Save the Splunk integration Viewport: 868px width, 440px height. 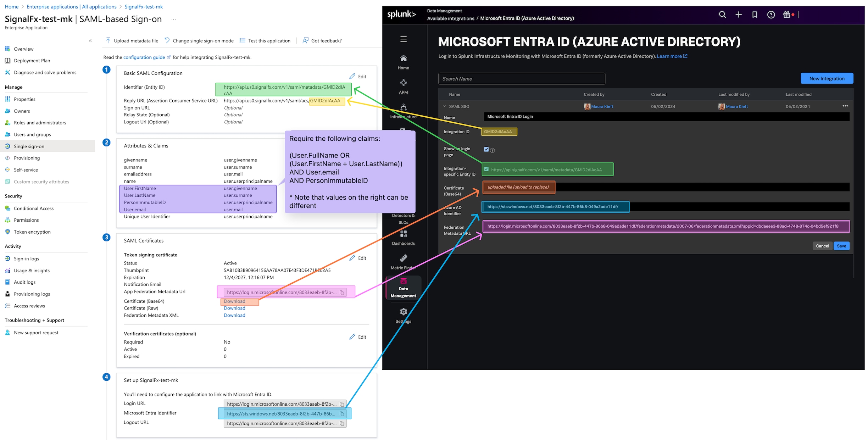pyautogui.click(x=841, y=246)
